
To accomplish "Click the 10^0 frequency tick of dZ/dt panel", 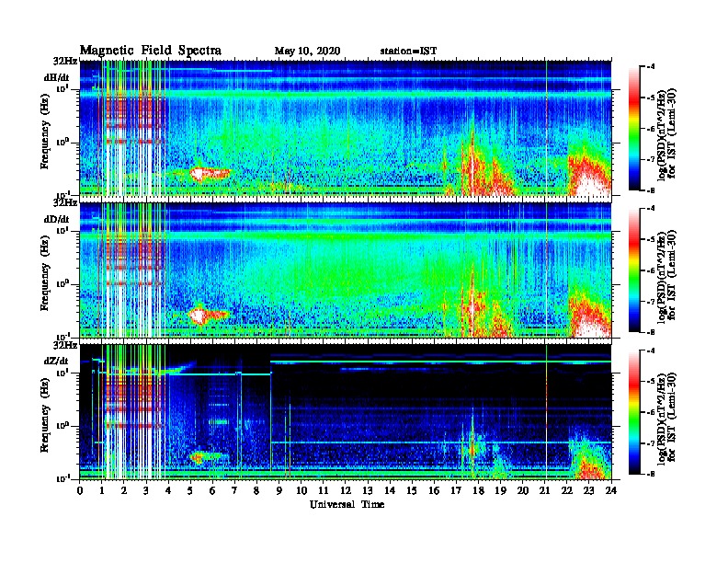I will pyautogui.click(x=63, y=426).
